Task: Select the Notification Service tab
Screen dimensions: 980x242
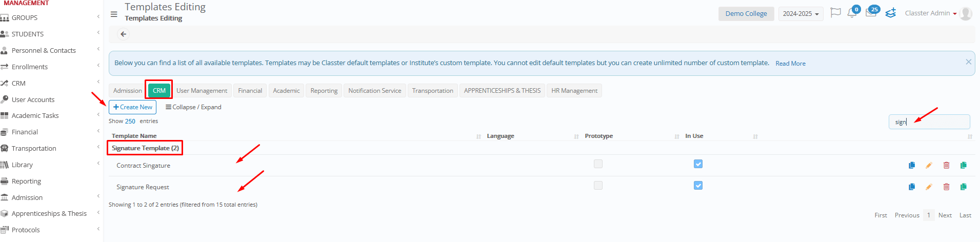Action: (x=374, y=91)
